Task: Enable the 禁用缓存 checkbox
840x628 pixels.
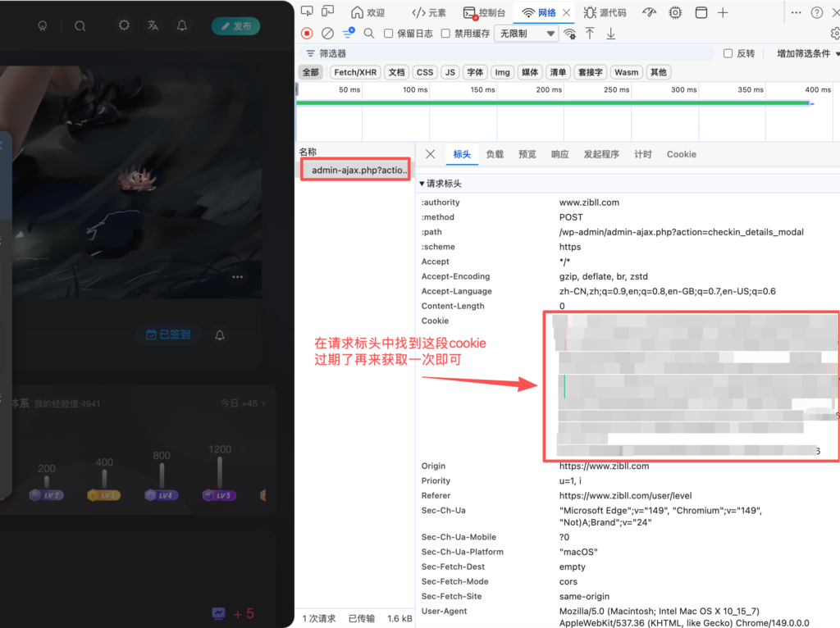Action: click(445, 33)
